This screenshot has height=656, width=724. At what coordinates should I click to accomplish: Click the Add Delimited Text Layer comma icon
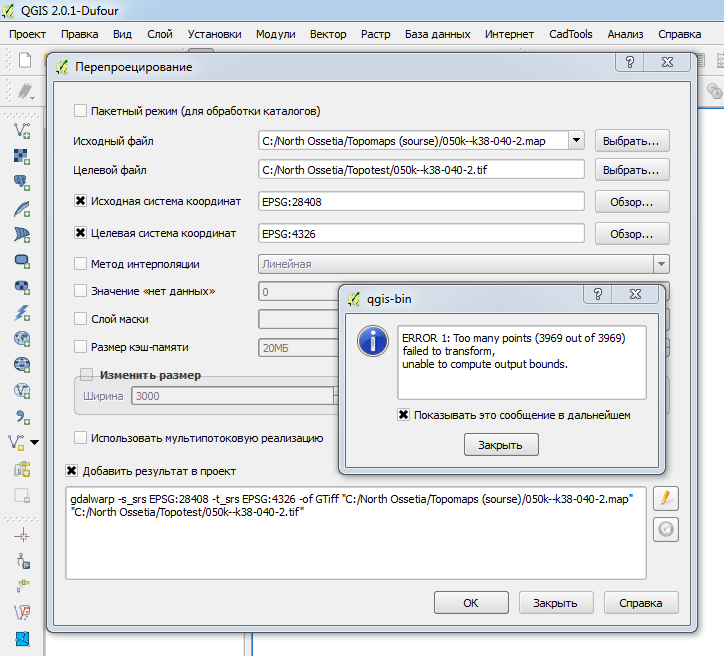coord(22,417)
